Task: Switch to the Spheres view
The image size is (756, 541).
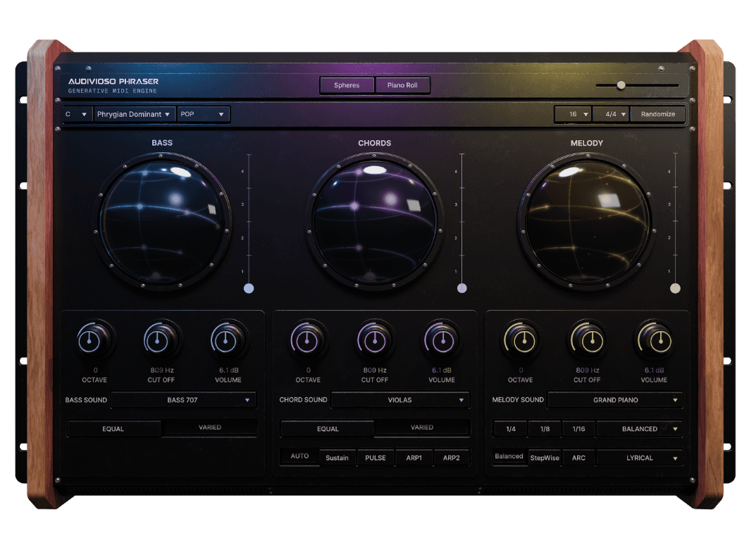Action: [x=347, y=85]
